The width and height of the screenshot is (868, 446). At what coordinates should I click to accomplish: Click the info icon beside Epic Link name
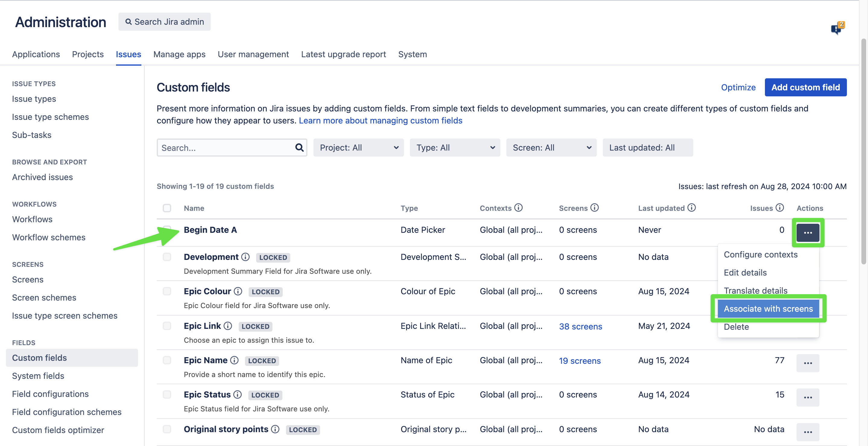[228, 326]
